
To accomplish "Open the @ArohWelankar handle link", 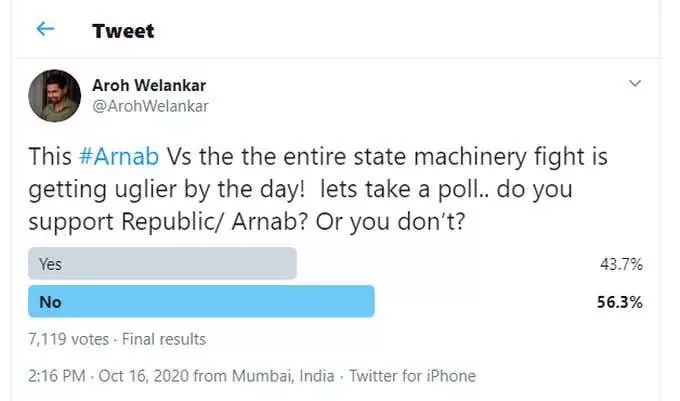I will (x=150, y=106).
